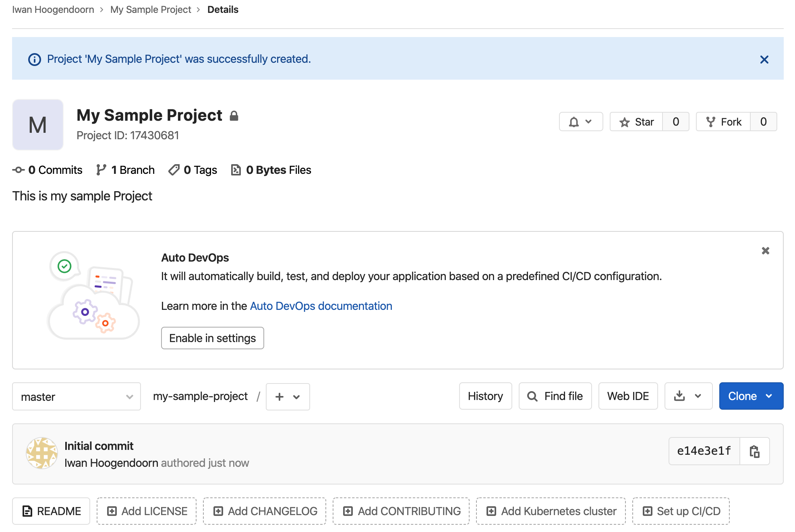View commit History
This screenshot has width=795, height=532.
(485, 396)
